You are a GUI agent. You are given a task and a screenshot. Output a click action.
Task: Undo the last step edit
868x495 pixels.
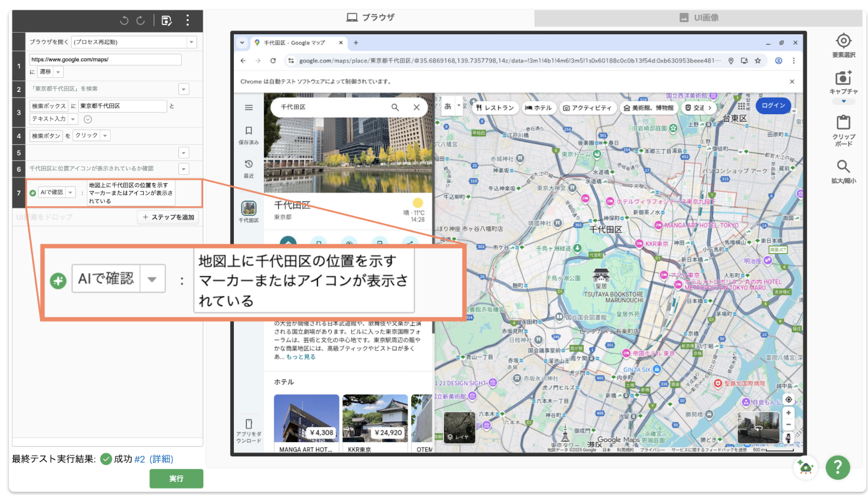[x=124, y=21]
